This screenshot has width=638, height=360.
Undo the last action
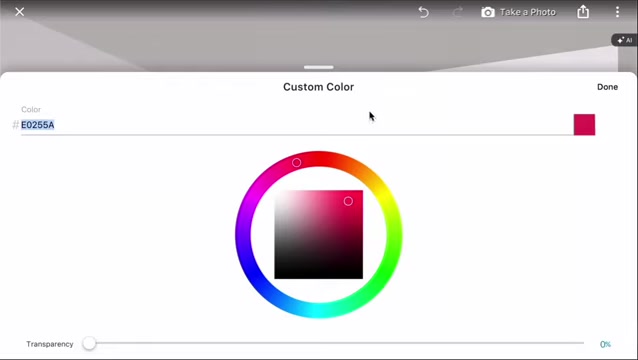point(424,12)
